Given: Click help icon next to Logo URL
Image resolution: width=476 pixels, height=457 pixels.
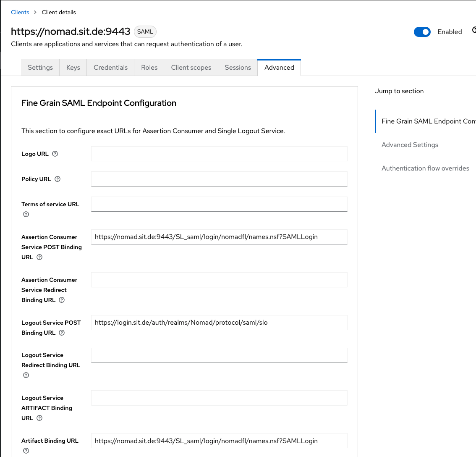Looking at the screenshot, I should (x=55, y=154).
